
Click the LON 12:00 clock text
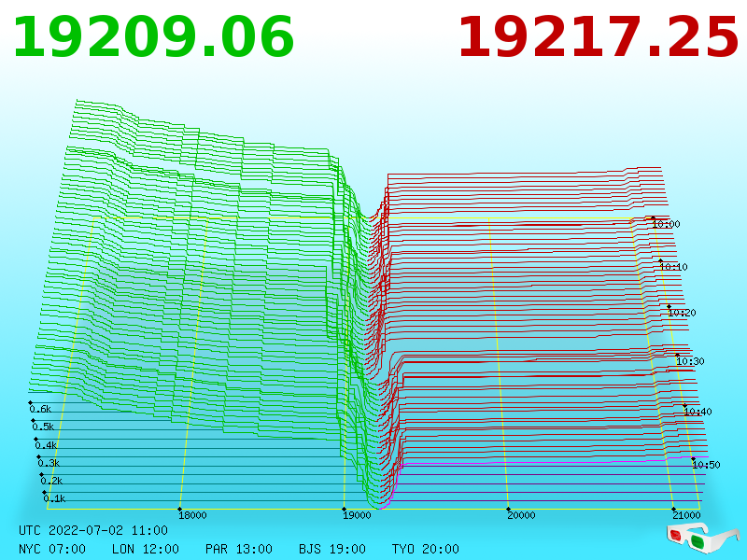click(146, 549)
